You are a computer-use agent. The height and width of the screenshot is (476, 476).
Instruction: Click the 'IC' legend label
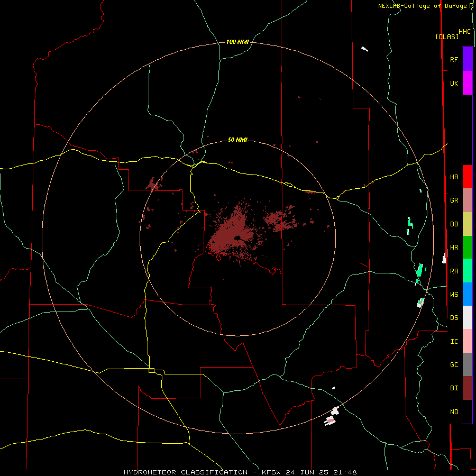pyautogui.click(x=454, y=342)
